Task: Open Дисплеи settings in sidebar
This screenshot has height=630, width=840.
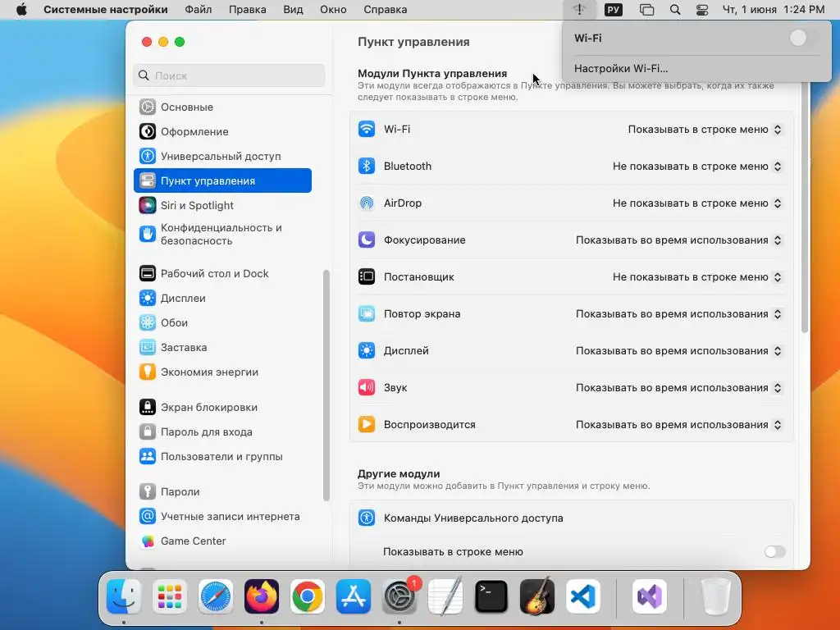Action: pyautogui.click(x=222, y=298)
